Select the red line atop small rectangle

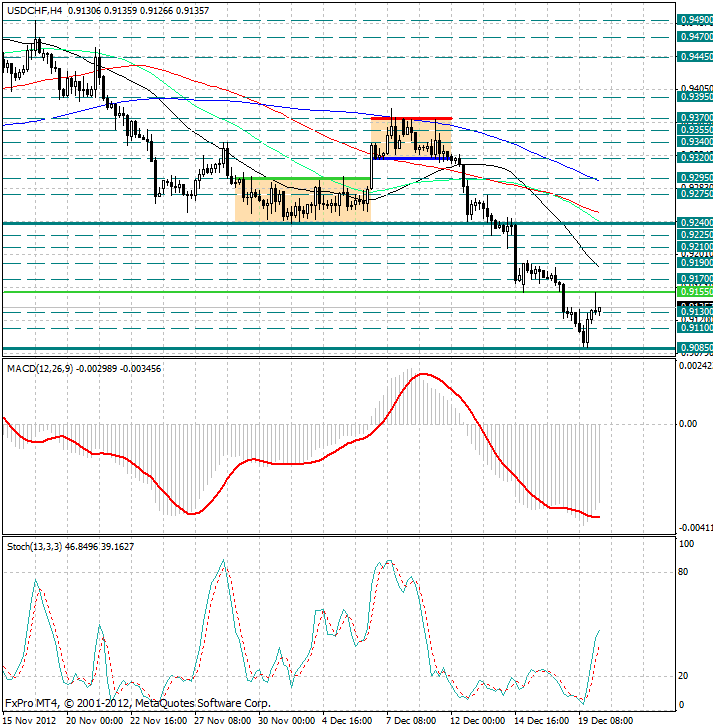pyautogui.click(x=411, y=118)
